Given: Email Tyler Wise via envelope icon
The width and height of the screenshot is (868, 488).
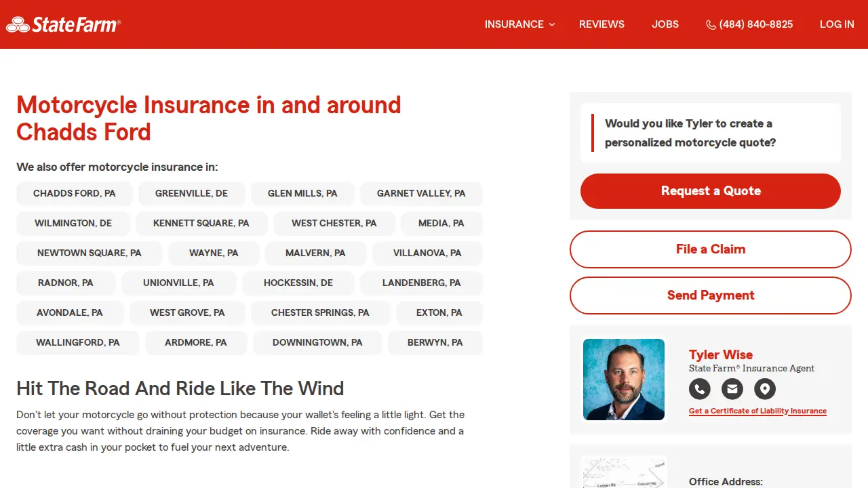Looking at the screenshot, I should (732, 388).
